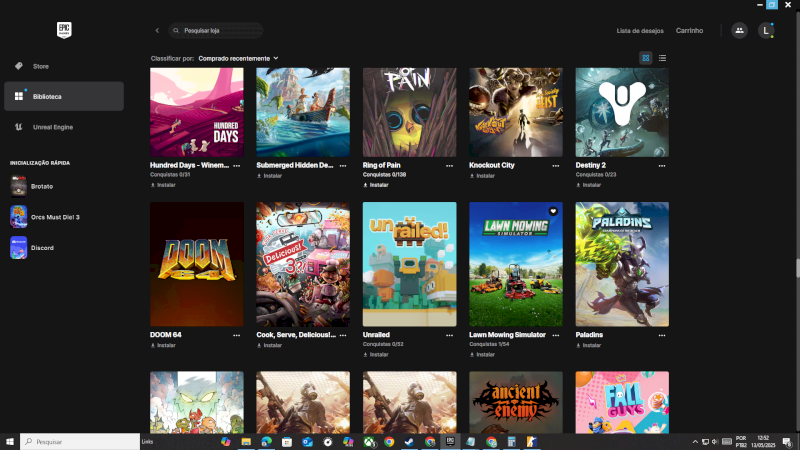Open Unrailed options menu
Viewport: 800px width, 450px height.
[x=449, y=335]
